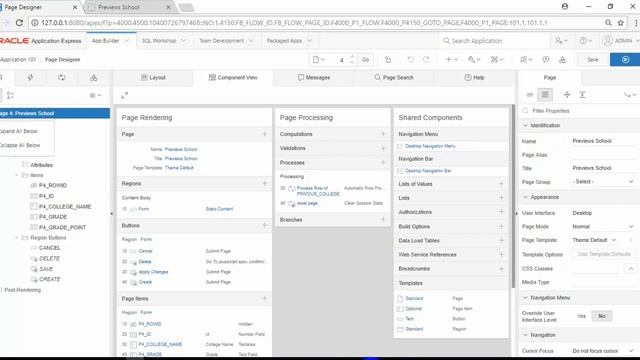Add a new List of Values
Image resolution: width=640 pixels, height=360 pixels.
(501, 184)
